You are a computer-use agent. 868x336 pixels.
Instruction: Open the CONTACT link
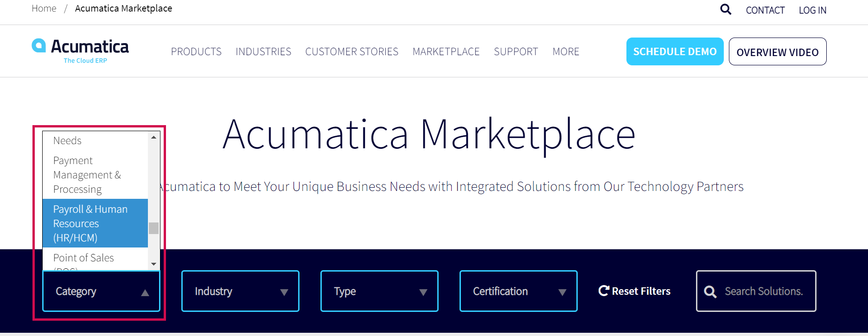[x=765, y=10]
